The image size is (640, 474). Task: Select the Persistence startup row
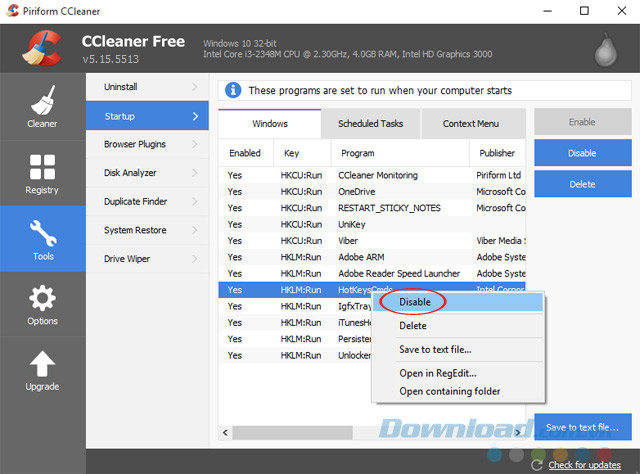295,339
